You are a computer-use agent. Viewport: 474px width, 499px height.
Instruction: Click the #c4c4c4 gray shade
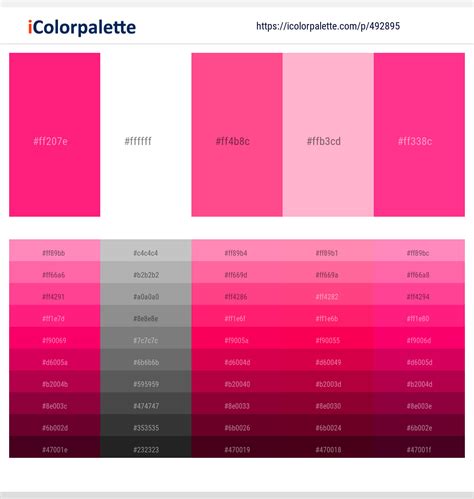146,251
